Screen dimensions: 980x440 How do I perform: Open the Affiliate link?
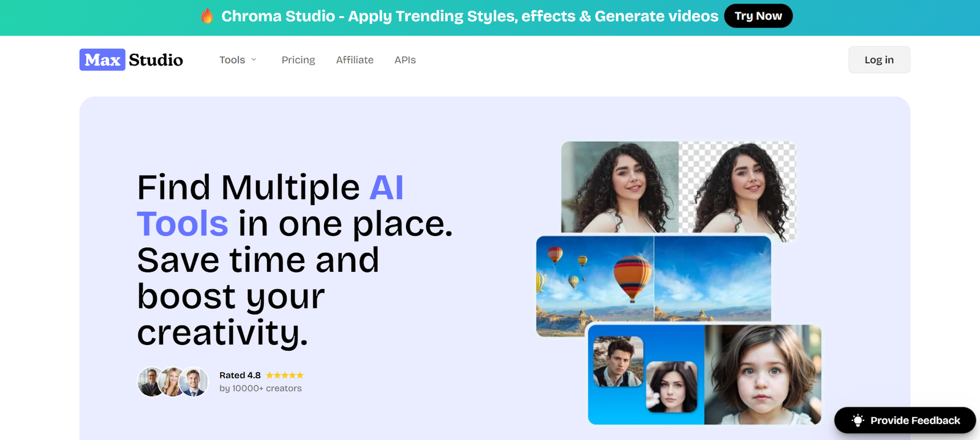tap(355, 60)
